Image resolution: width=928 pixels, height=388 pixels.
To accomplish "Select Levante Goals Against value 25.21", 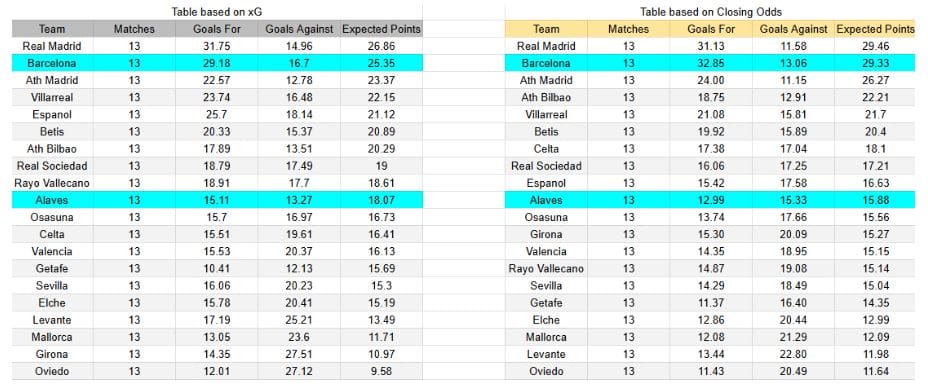I will coord(299,320).
